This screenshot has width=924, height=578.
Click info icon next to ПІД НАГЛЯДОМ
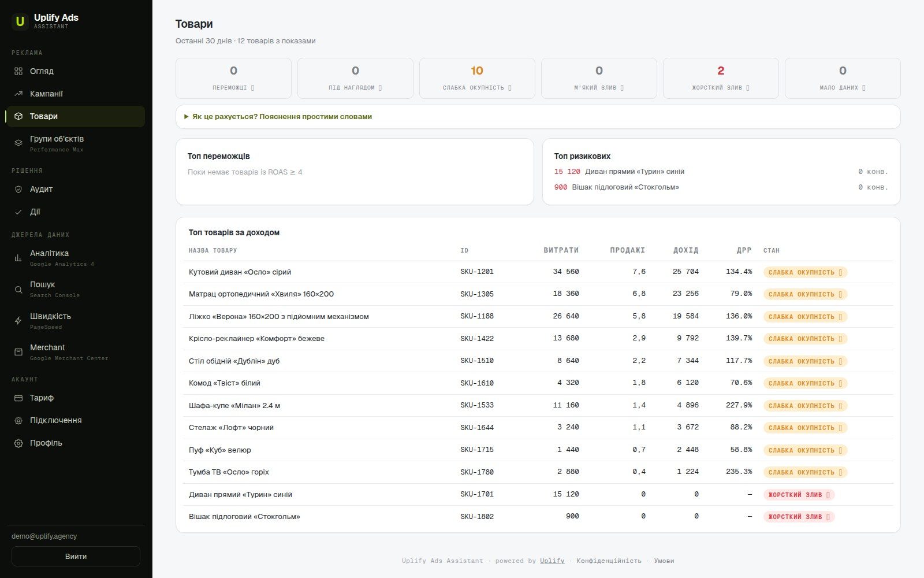point(380,88)
